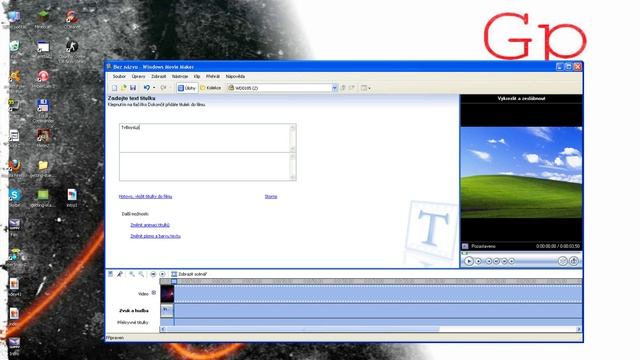Undo the last action
Viewport: 640px width, 360px height.
(147, 88)
